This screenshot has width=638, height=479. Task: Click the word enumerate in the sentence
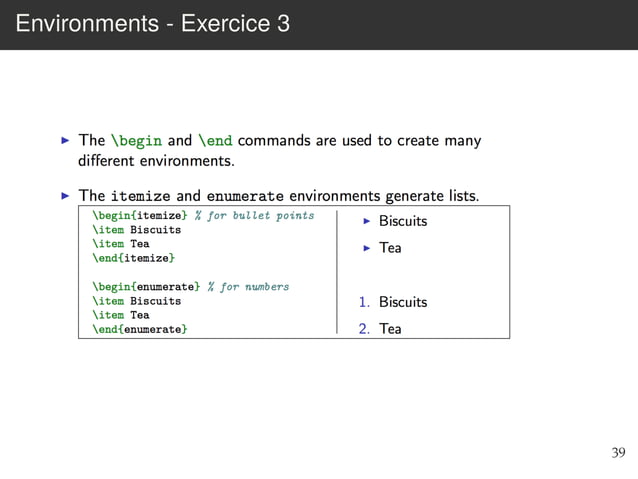(245, 196)
